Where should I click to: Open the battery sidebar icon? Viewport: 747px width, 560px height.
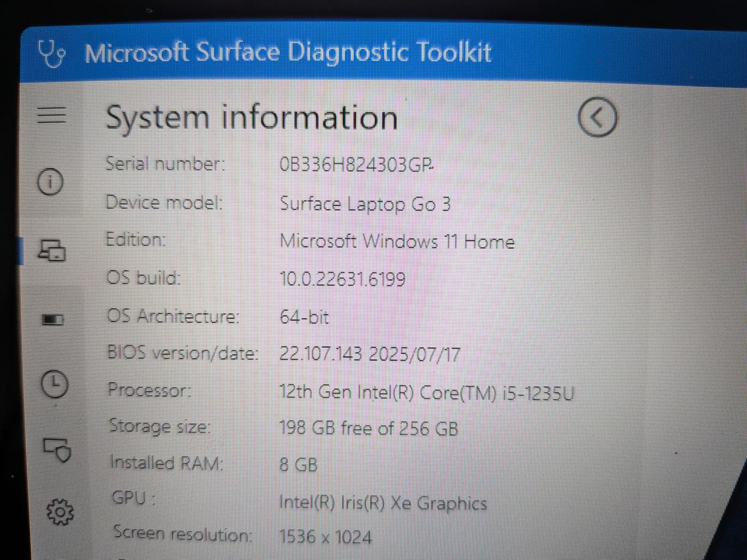pos(53,319)
